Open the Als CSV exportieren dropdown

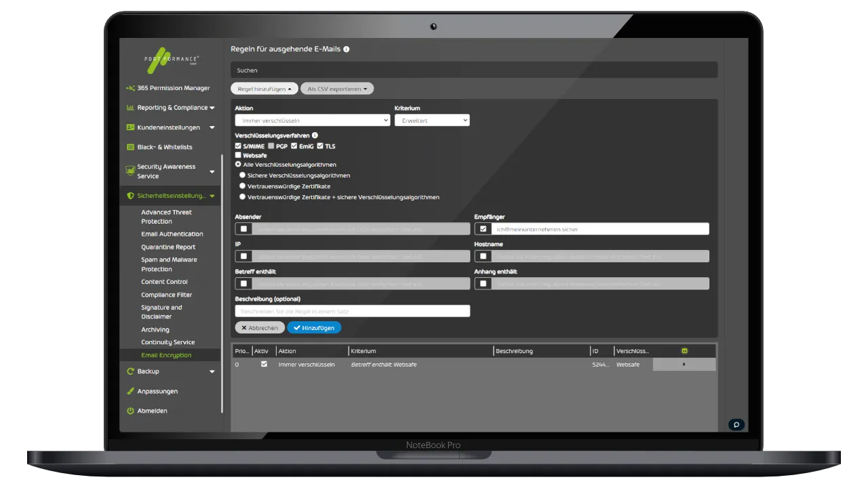[x=337, y=89]
